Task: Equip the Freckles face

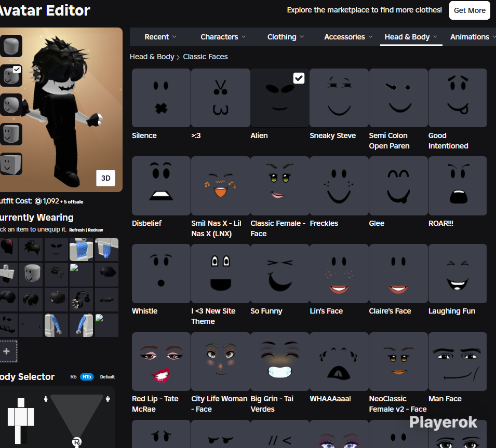Action: [339, 186]
